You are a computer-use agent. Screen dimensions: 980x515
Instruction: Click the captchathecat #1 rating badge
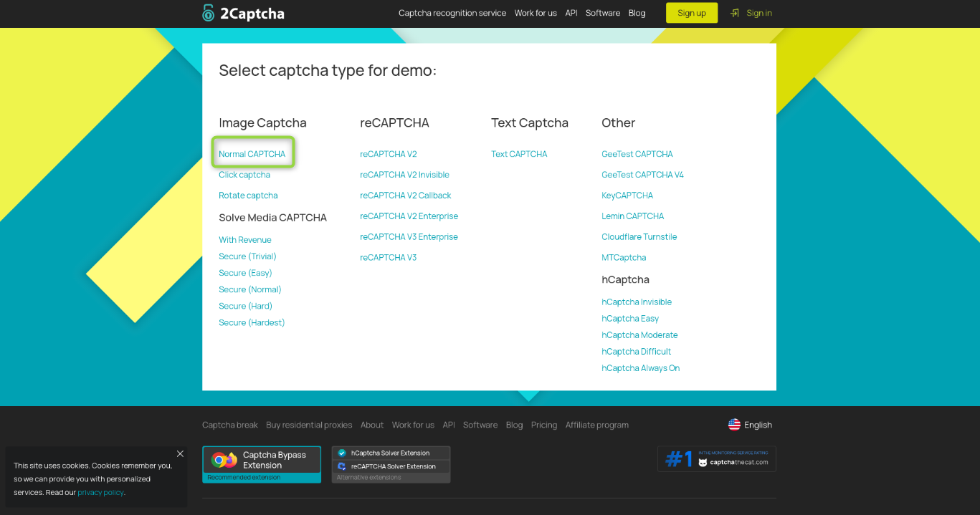pos(716,459)
